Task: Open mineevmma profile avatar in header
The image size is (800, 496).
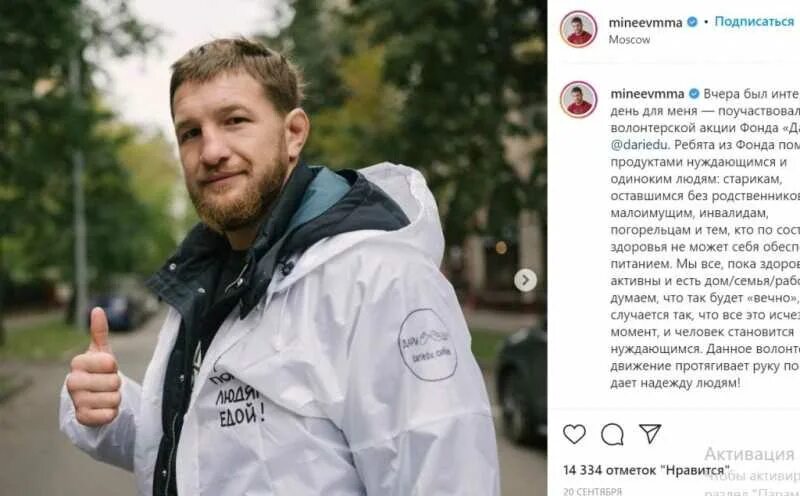Action: (x=578, y=29)
